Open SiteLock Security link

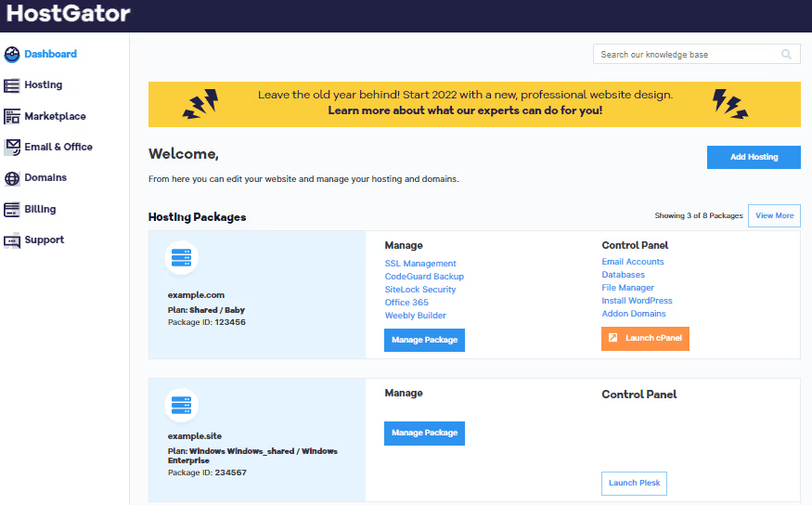click(420, 290)
